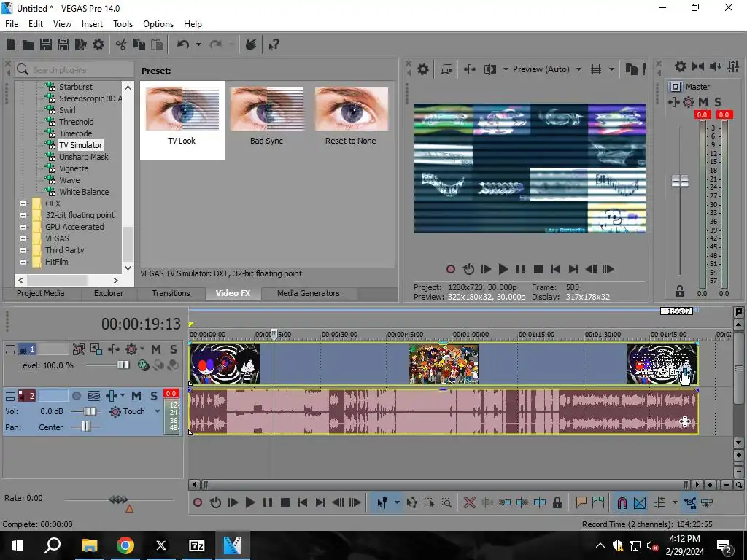Viewport: 747px width, 560px height.
Task: Switch to the Media Generators tab
Action: [x=309, y=293]
